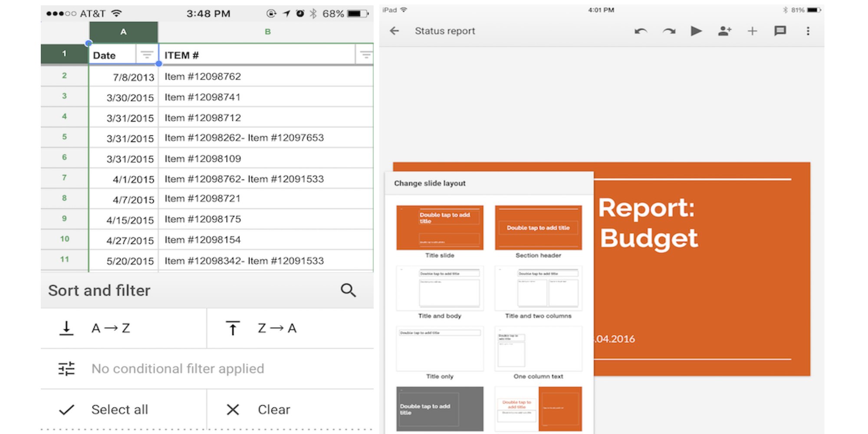
Task: Go back from the Status report presentation
Action: click(394, 31)
